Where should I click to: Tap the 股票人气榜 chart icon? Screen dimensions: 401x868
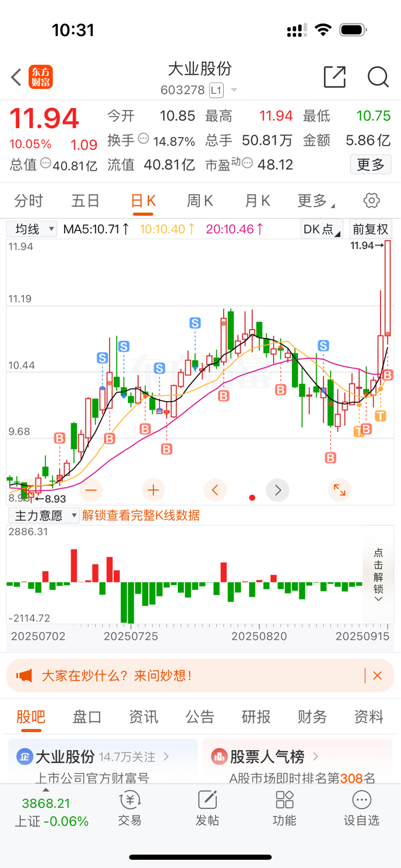pyautogui.click(x=220, y=756)
